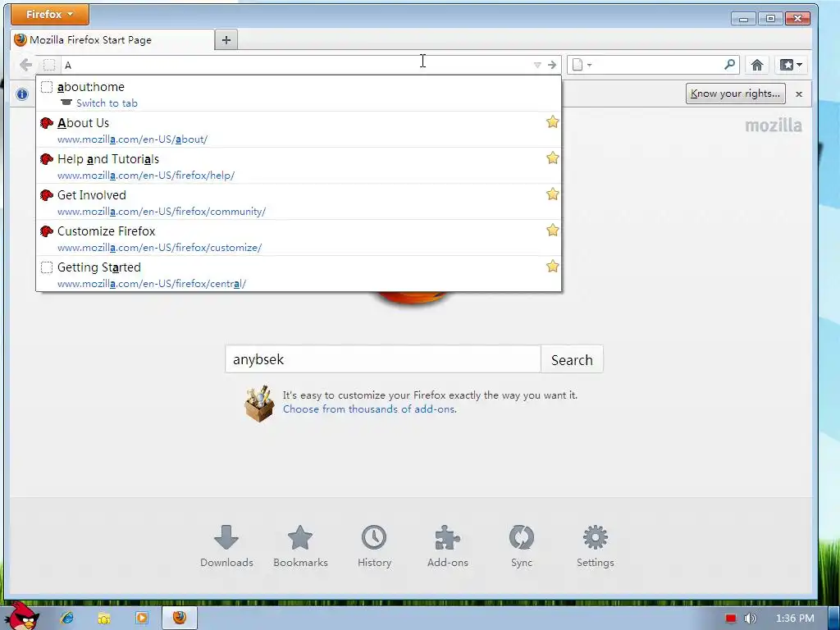The width and height of the screenshot is (840, 630).
Task: Click the page search field containing 'anybsek'
Action: tap(382, 359)
